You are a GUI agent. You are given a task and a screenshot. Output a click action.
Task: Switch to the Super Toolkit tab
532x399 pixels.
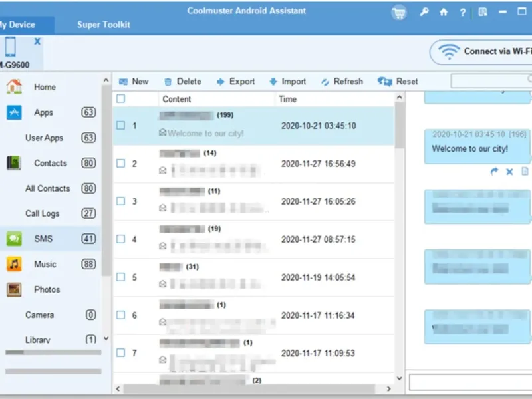(x=104, y=25)
